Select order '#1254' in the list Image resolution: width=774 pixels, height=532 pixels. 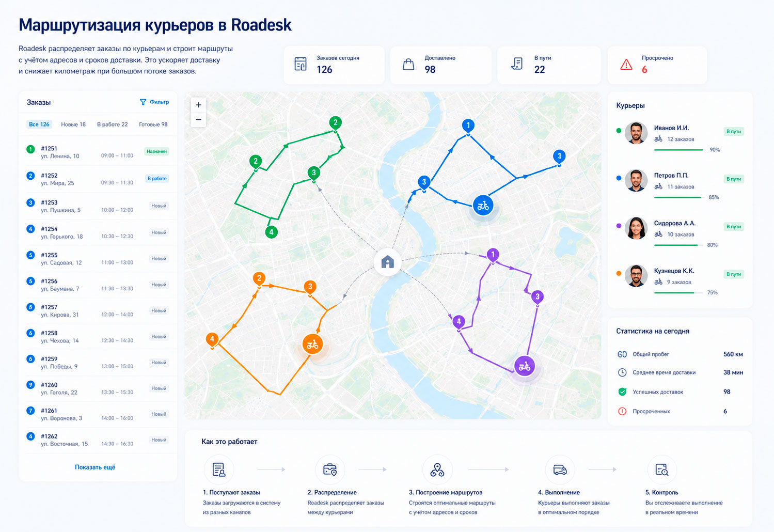[97, 232]
